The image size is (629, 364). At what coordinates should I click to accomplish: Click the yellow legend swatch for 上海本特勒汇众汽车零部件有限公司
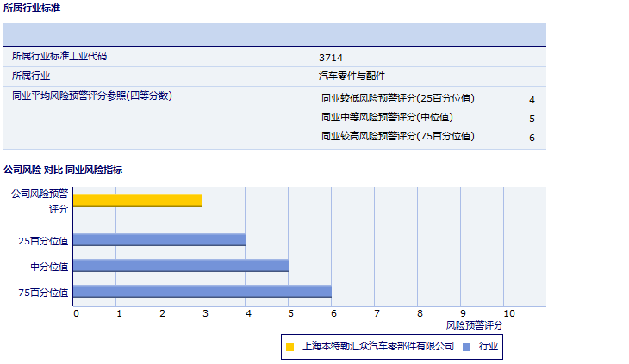290,348
